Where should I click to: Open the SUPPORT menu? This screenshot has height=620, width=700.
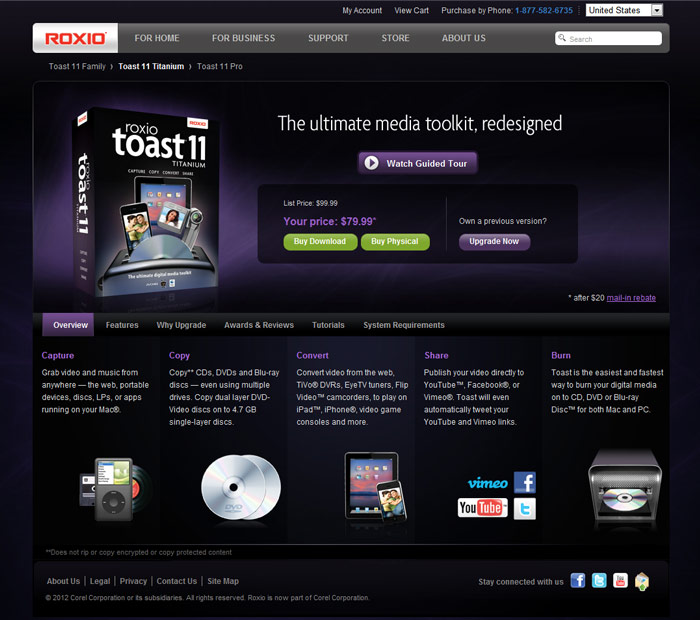[328, 38]
